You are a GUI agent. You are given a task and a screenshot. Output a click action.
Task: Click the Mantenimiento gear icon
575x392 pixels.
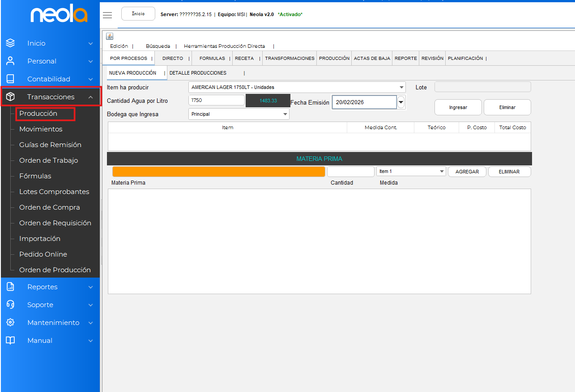point(10,323)
